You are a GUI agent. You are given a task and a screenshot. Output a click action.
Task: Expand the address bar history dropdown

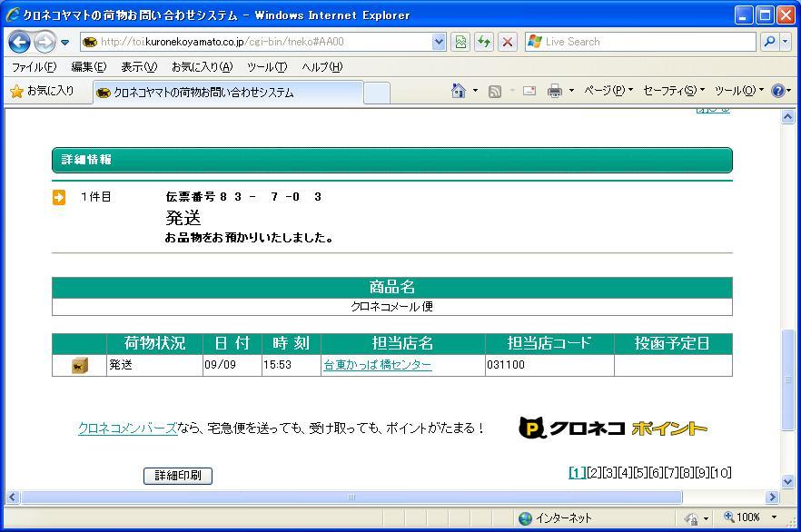click(x=439, y=42)
